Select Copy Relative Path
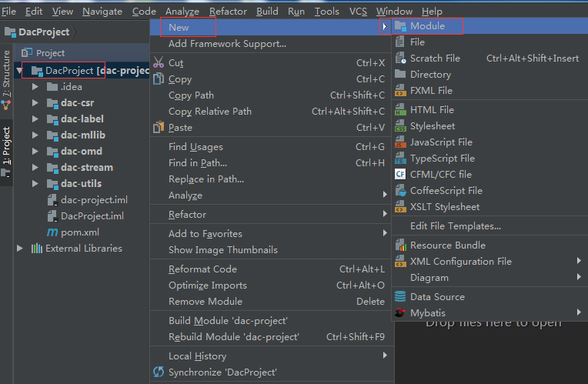Image resolution: width=588 pixels, height=384 pixels. coord(270,112)
